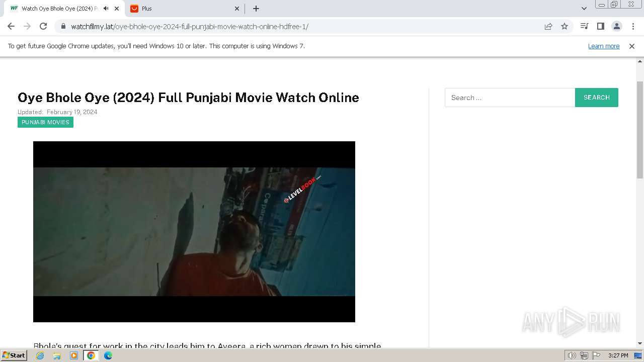Open Windows Media Player from taskbar
The image size is (644, 362).
point(74,355)
